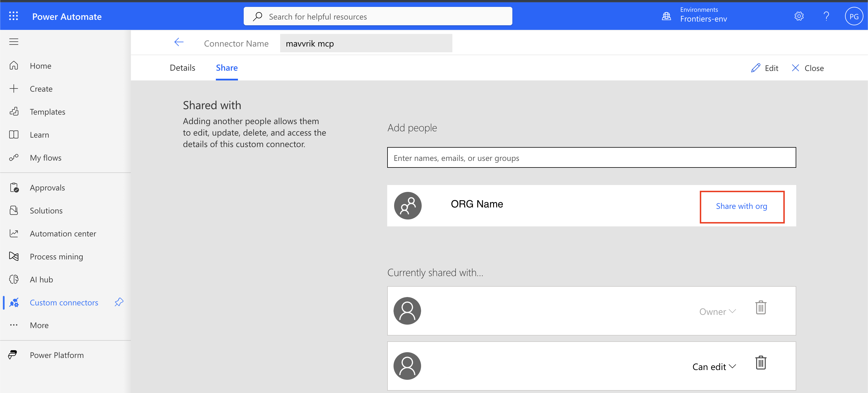This screenshot has height=393, width=868.
Task: Click the connector name field mavvrik mcp
Action: tap(366, 43)
